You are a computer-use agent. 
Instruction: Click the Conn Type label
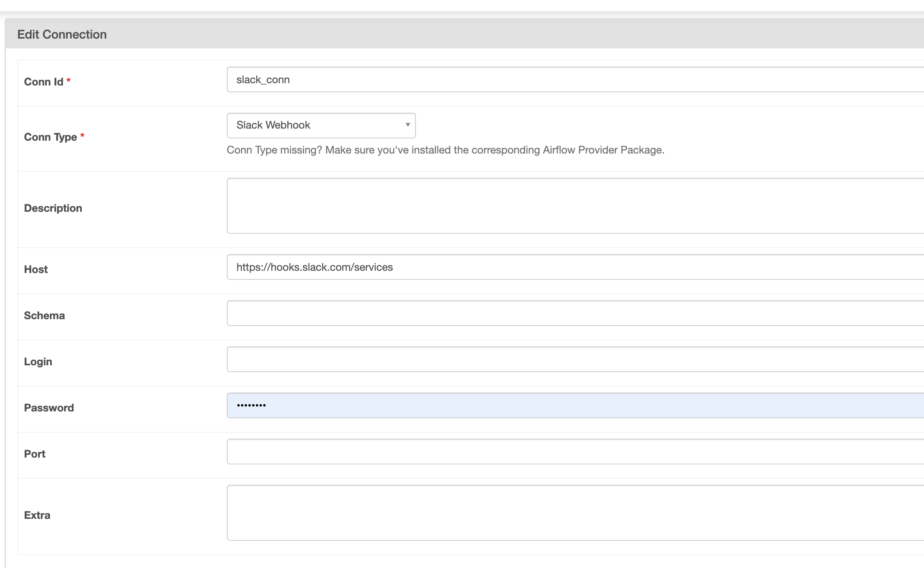click(50, 137)
